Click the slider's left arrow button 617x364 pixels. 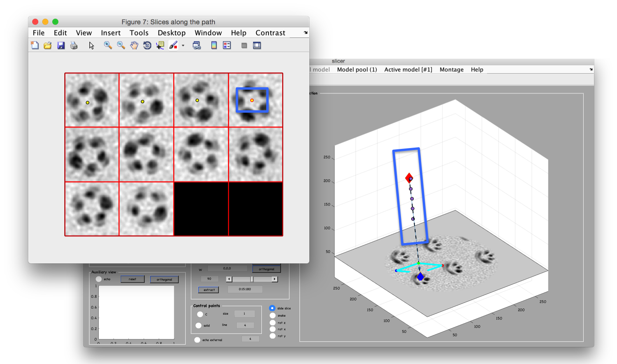click(229, 279)
